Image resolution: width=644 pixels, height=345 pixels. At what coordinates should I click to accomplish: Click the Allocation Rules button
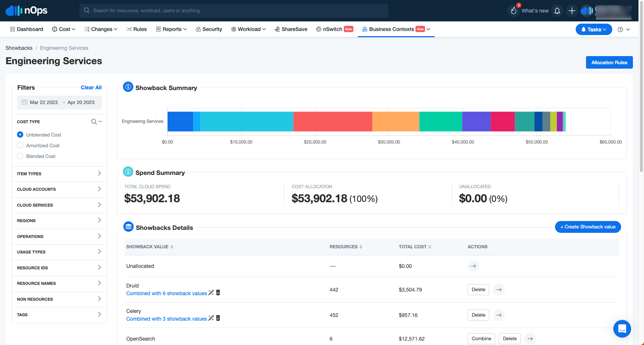609,62
